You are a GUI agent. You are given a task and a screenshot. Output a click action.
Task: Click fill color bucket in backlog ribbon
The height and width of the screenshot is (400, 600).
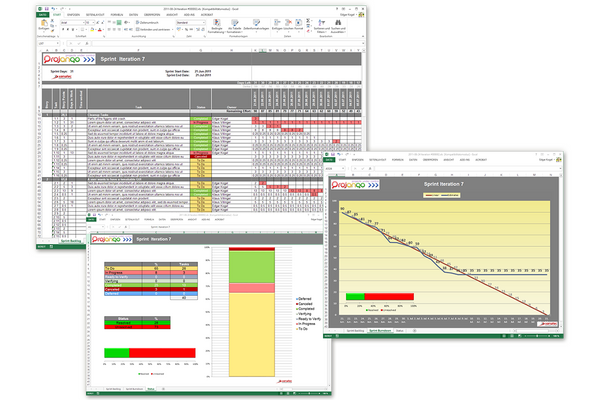(x=92, y=29)
